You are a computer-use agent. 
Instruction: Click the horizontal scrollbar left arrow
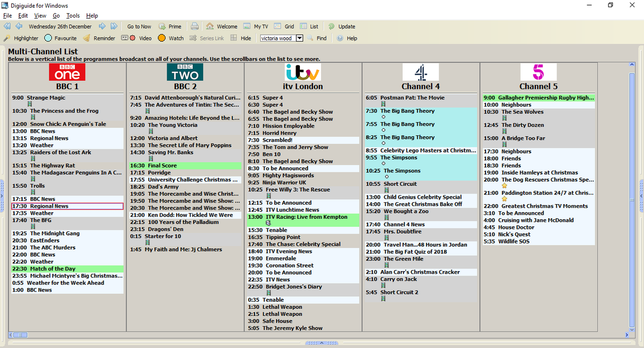click(11, 335)
